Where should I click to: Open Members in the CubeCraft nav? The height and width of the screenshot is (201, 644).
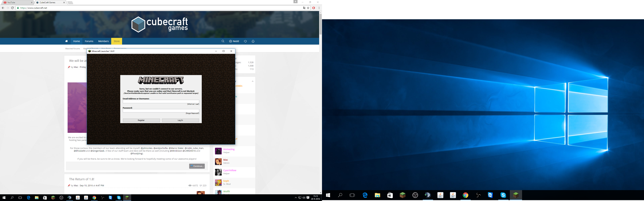click(x=103, y=41)
